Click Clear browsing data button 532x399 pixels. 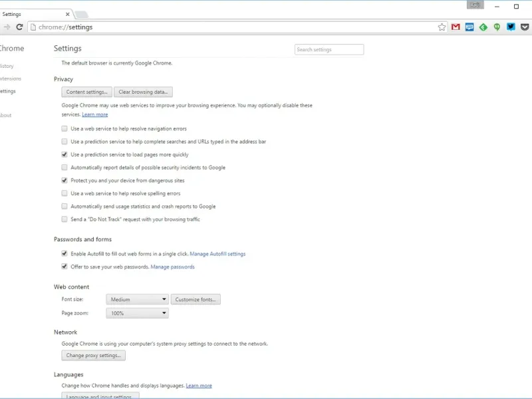[143, 92]
